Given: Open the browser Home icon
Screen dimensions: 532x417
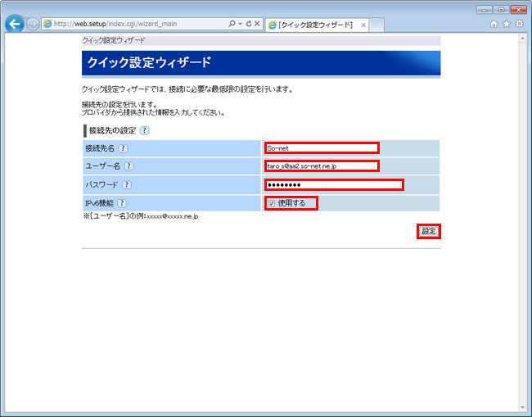Looking at the screenshot, I should point(494,25).
